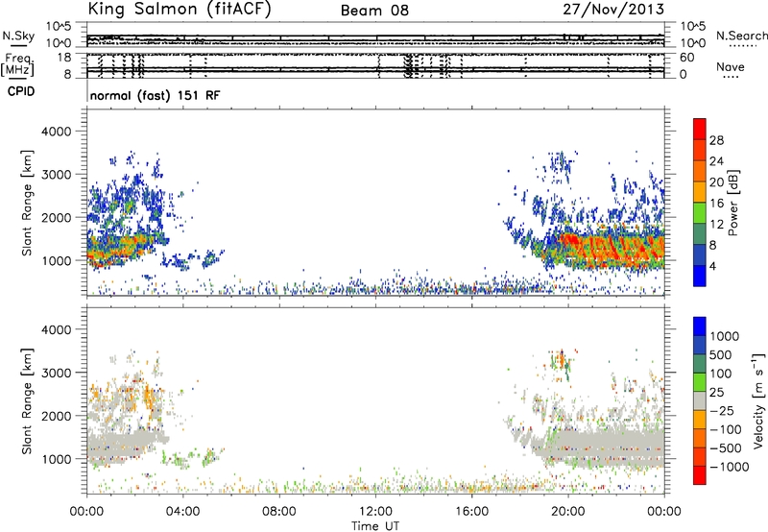Click the date 27/Nov/2013
Viewport: 768px width, 532px height.
[x=613, y=10]
